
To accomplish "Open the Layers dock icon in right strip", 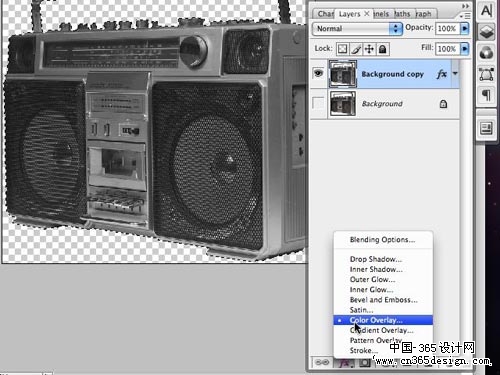I will coord(486,32).
